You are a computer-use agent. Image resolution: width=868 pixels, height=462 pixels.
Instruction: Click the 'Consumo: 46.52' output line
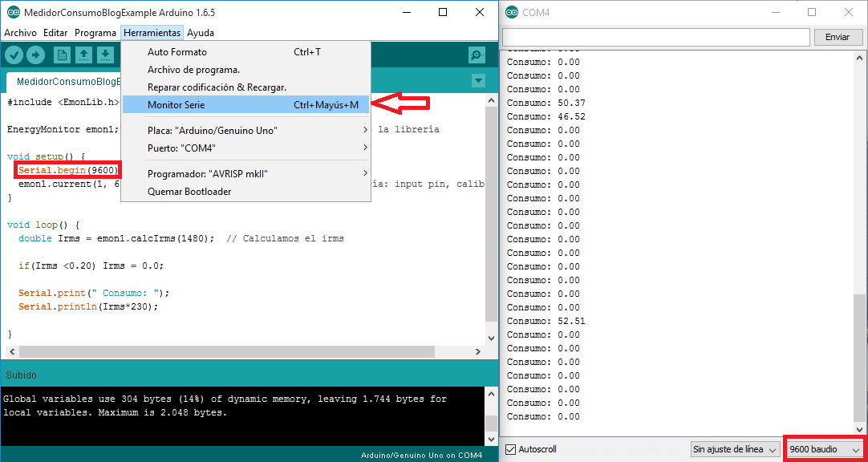[546, 117]
